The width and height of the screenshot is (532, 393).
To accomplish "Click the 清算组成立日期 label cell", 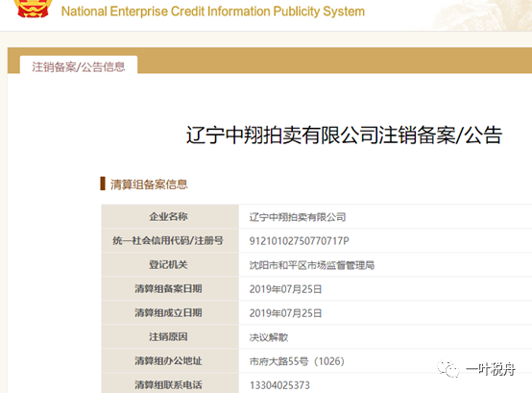I will pos(170,313).
